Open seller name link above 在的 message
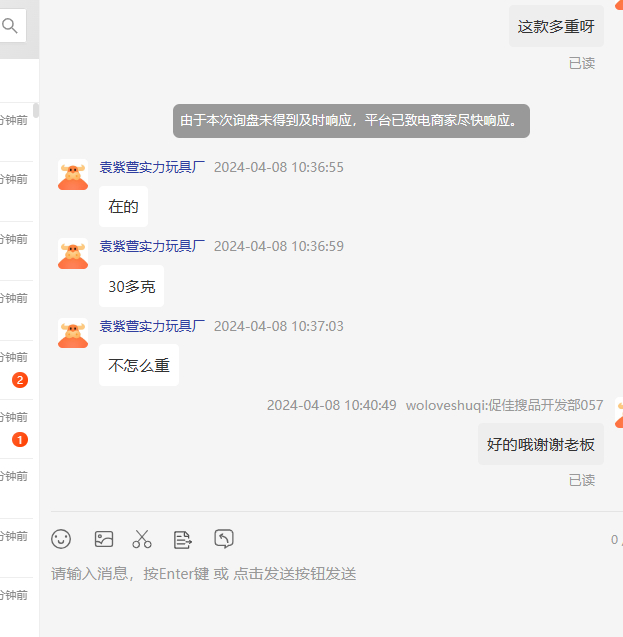The width and height of the screenshot is (623, 637). tap(152, 167)
